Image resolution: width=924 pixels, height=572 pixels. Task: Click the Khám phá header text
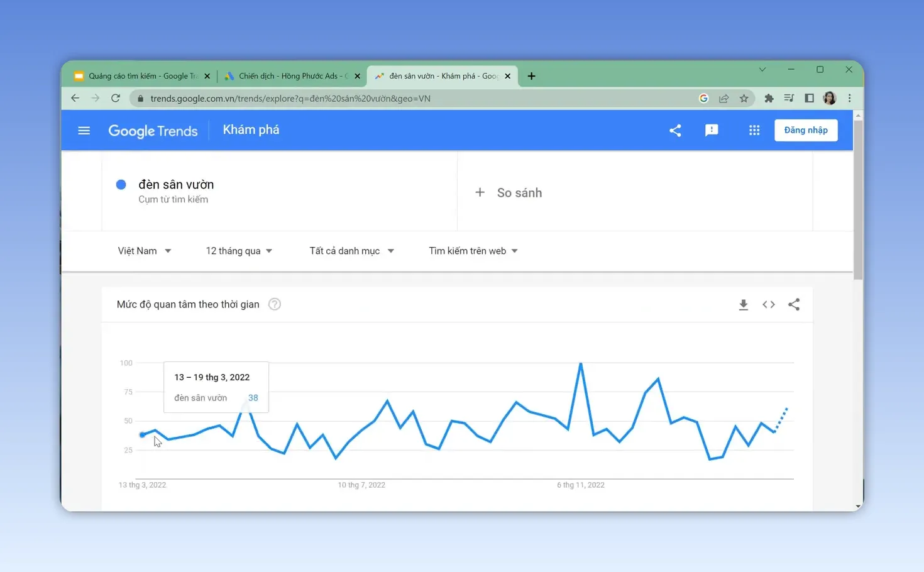[251, 130]
